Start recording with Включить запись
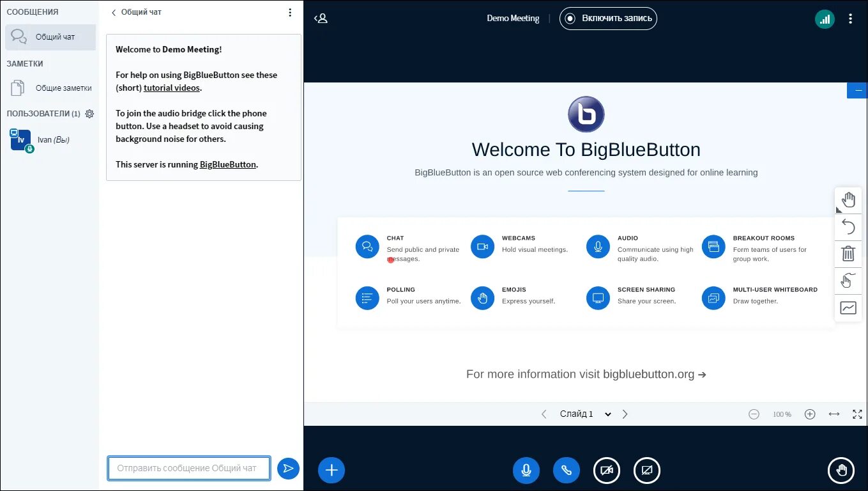Image resolution: width=868 pixels, height=491 pixels. point(608,19)
